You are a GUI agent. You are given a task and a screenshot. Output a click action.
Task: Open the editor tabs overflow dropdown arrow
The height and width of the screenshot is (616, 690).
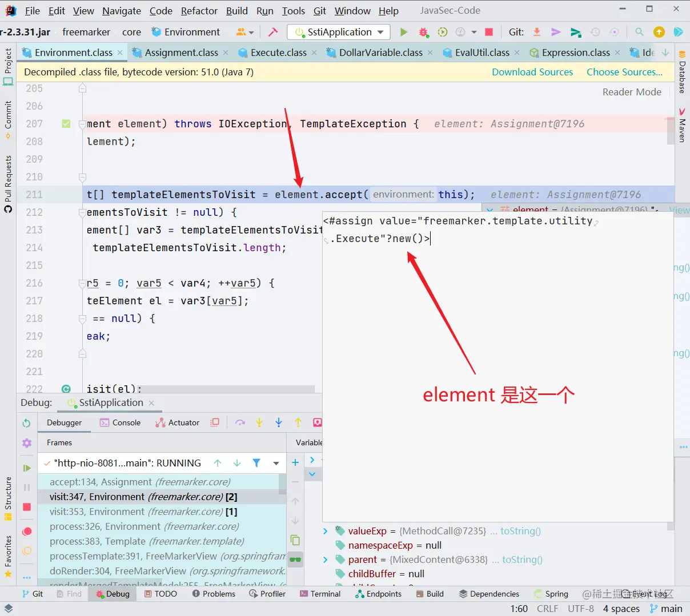pyautogui.click(x=665, y=53)
